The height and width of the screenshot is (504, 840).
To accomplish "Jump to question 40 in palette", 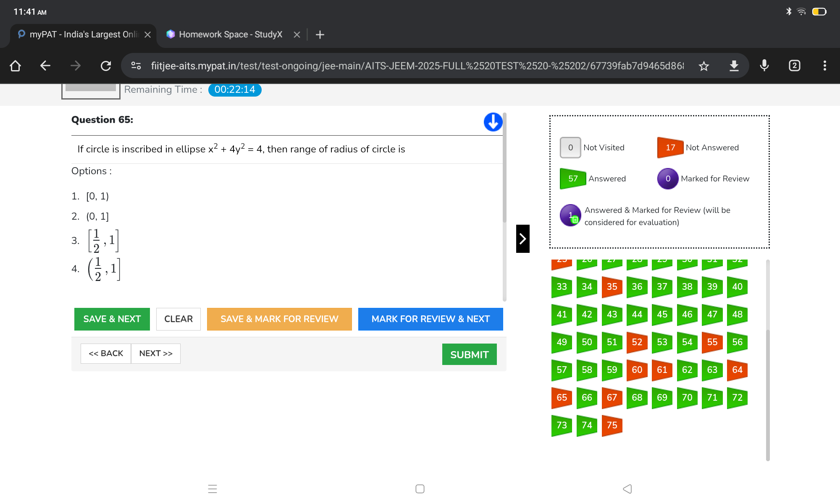I will 738,287.
